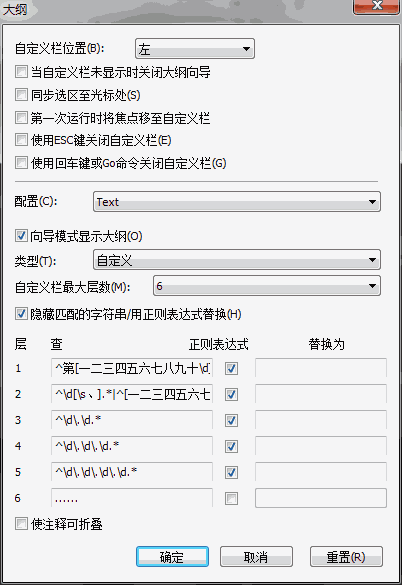Click the 确定 button
402x585 pixels.
(172, 557)
